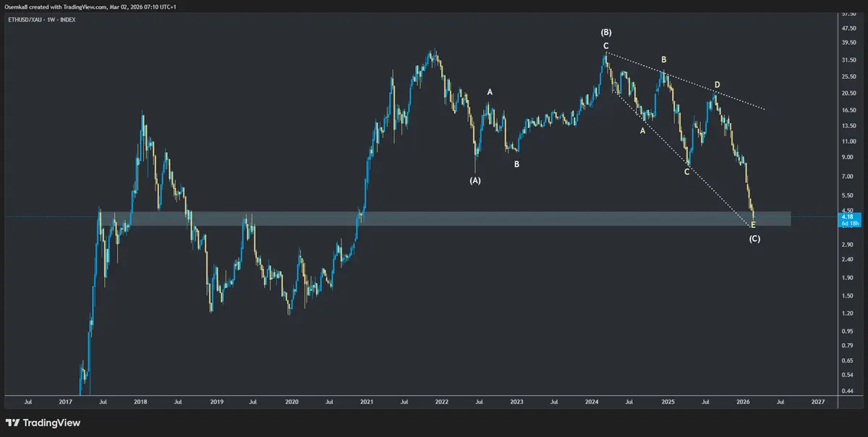Screen dimensions: 868x437
Task: Click the 9.00 price scale value
Action: (x=848, y=157)
